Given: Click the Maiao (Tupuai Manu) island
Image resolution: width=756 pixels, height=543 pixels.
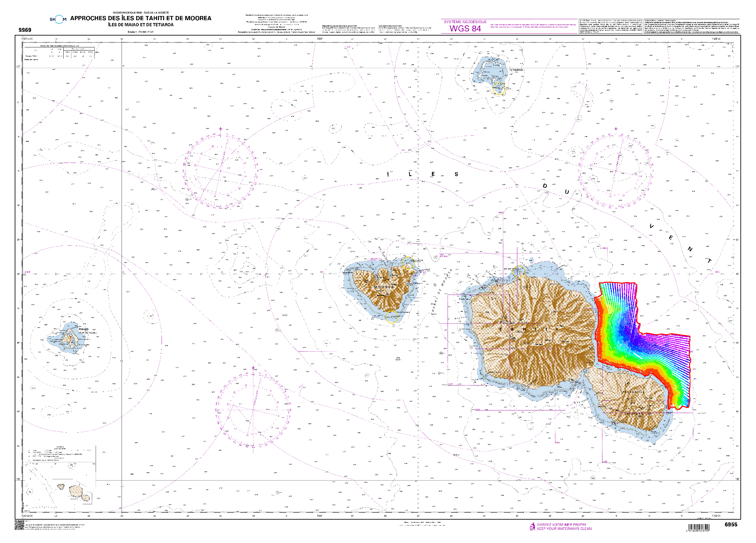Looking at the screenshot, I should (x=69, y=339).
